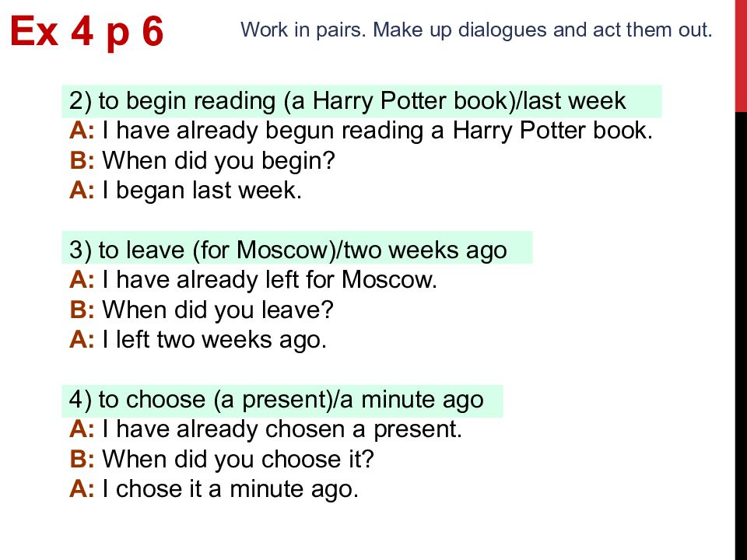Click the words 'Harry Potter book' in the green heading

411,101
